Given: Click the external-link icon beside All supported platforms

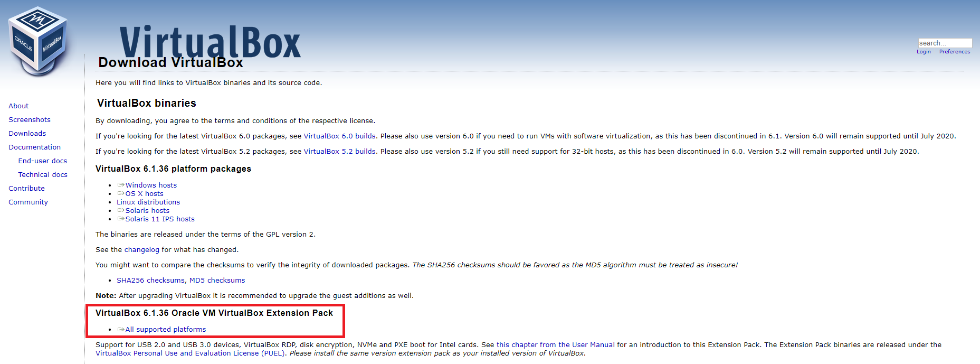Looking at the screenshot, I should point(121,329).
